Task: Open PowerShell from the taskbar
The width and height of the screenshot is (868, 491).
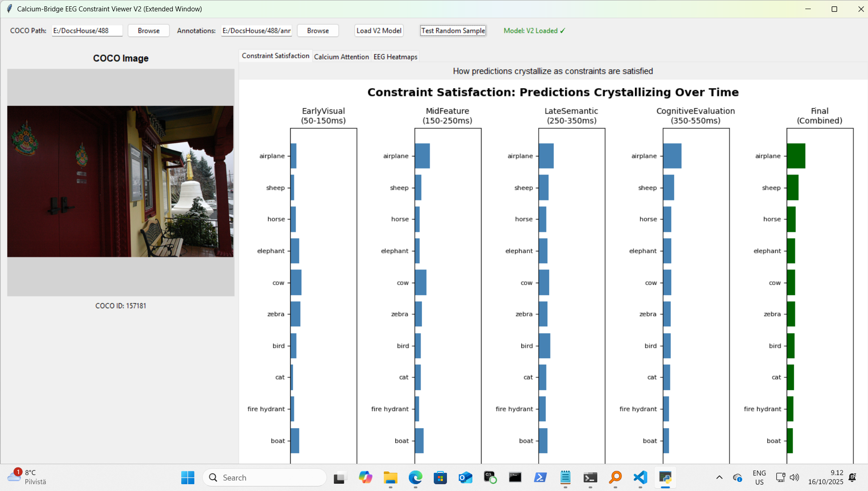Action: 540,478
